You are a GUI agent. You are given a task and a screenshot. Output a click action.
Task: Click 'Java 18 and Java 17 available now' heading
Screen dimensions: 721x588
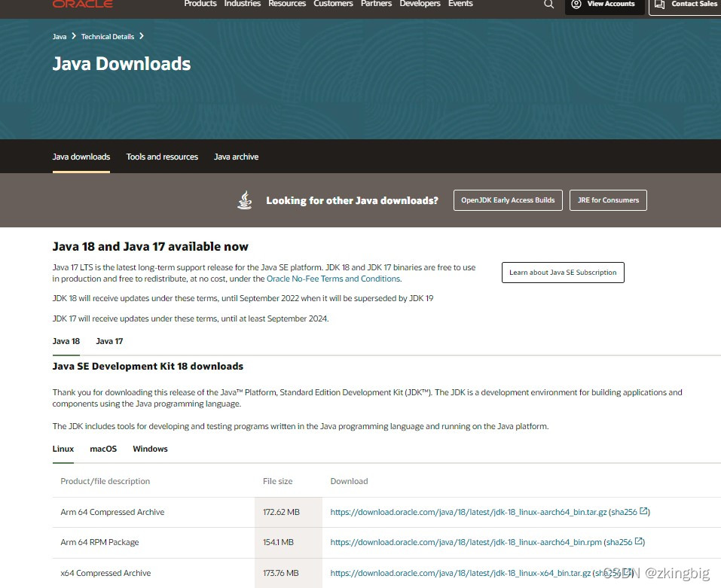point(151,247)
